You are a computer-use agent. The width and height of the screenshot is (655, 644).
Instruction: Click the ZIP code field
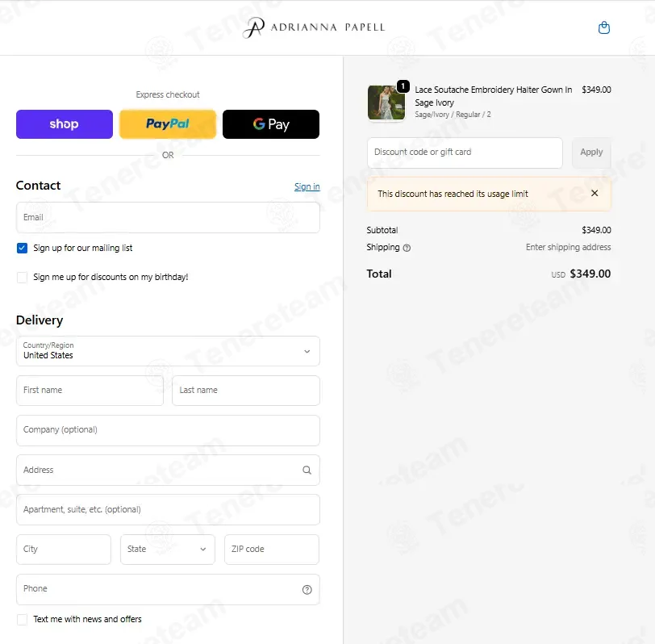click(272, 550)
